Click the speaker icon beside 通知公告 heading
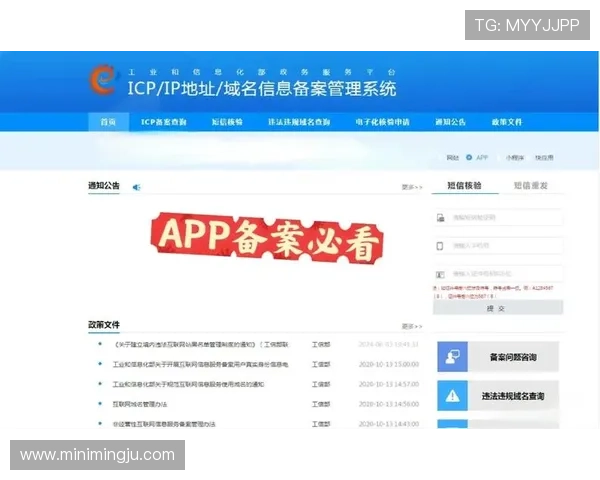The image size is (600, 480). [136, 187]
